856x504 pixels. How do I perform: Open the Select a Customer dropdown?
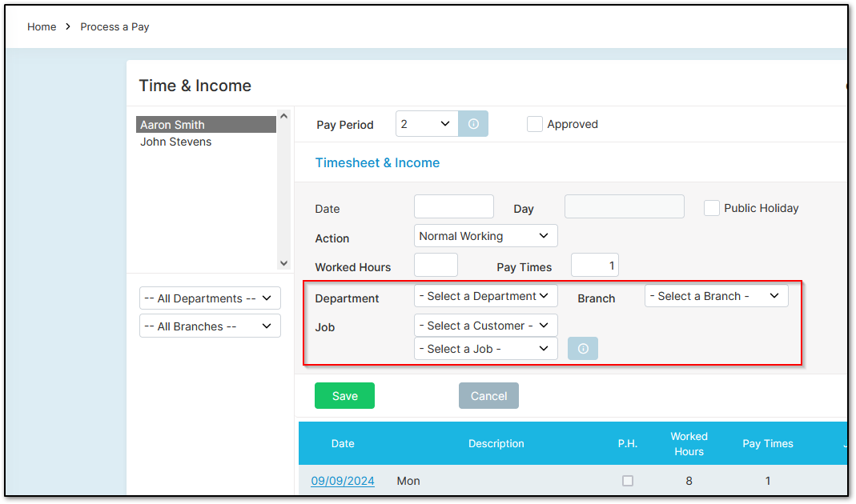point(485,326)
